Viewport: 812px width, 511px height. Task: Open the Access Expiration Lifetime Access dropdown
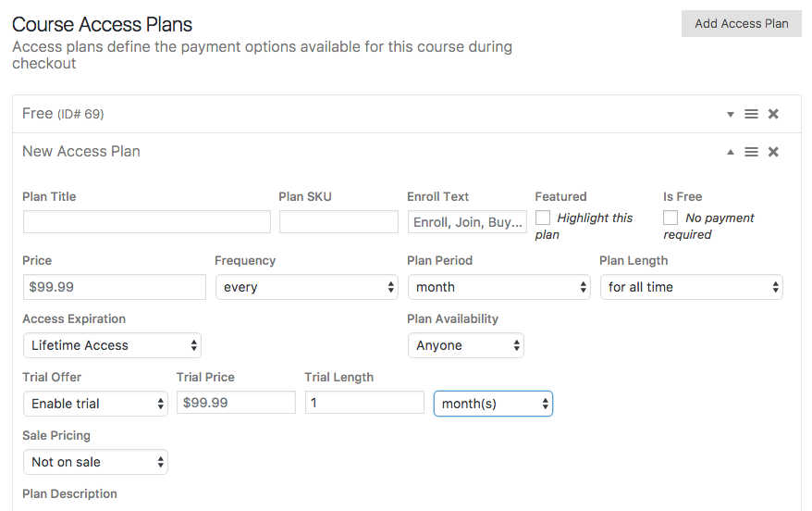tap(112, 345)
